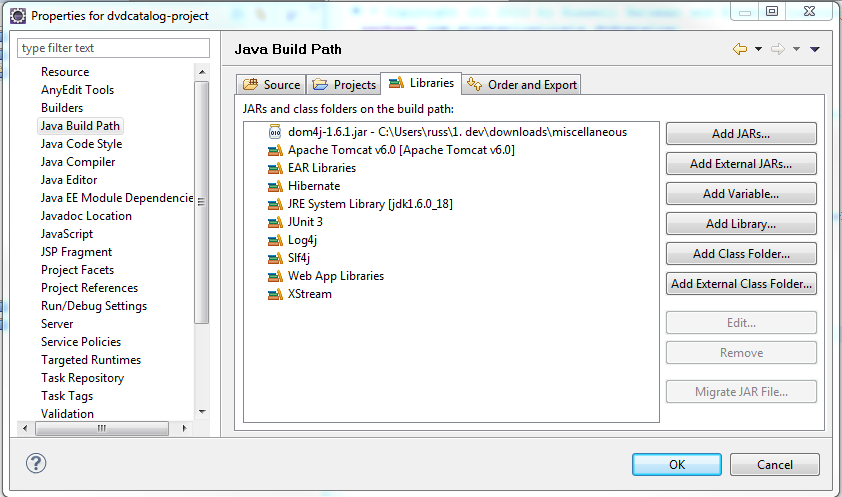Open Java Compiler settings page

[x=78, y=162]
